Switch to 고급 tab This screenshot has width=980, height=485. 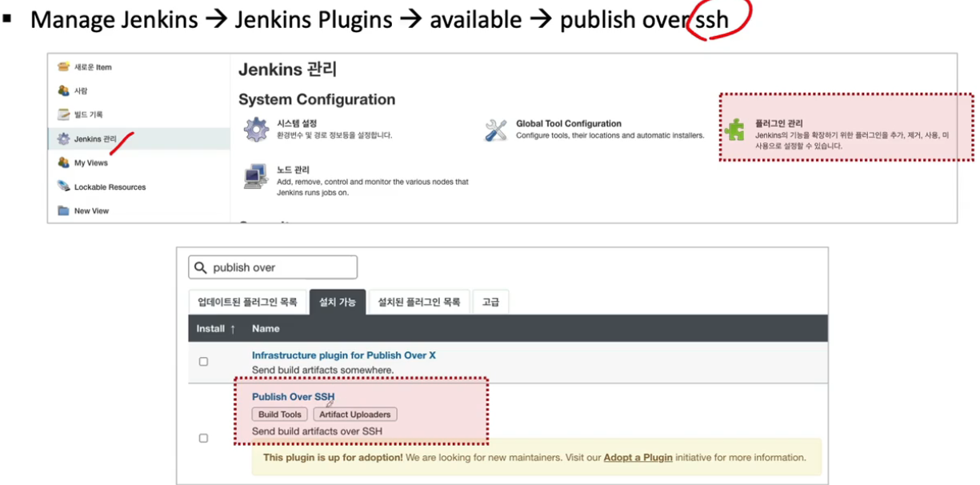(x=490, y=302)
